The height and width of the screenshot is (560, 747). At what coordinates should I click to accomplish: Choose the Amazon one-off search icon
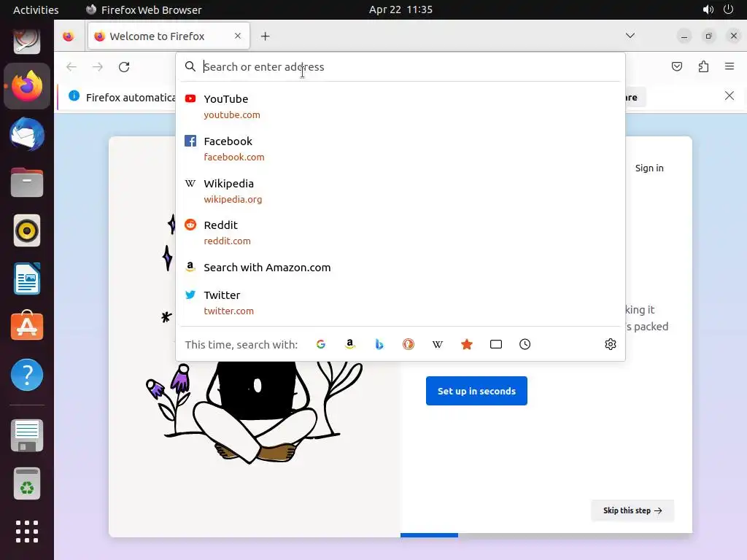point(350,344)
